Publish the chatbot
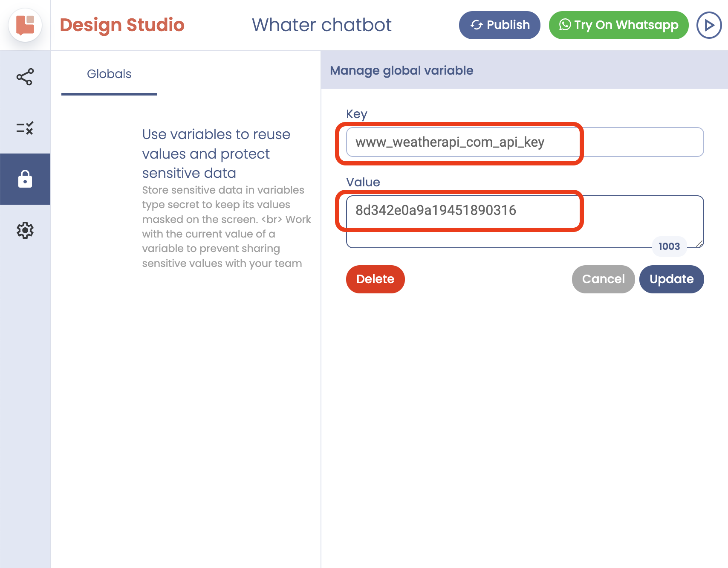The width and height of the screenshot is (728, 568). tap(499, 25)
